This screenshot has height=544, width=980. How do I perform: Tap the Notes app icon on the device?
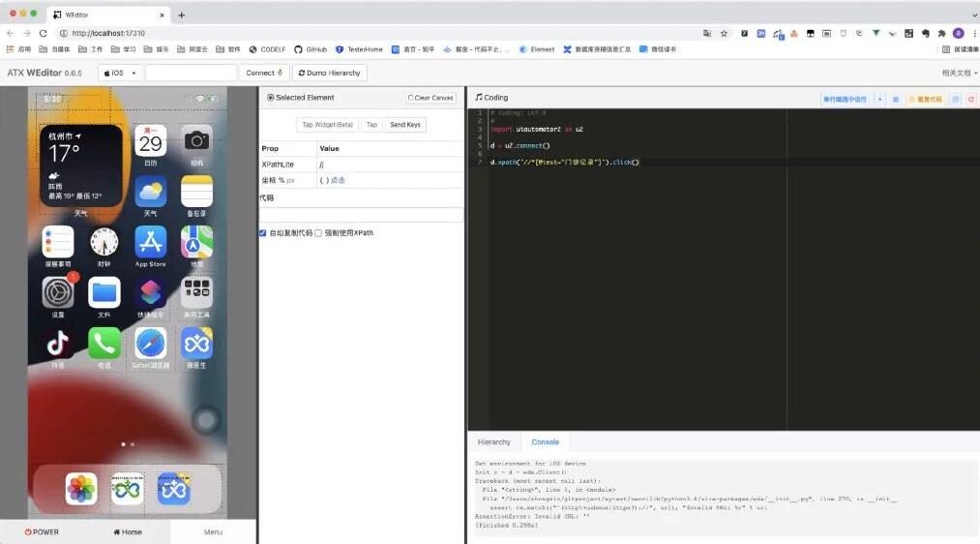197,192
